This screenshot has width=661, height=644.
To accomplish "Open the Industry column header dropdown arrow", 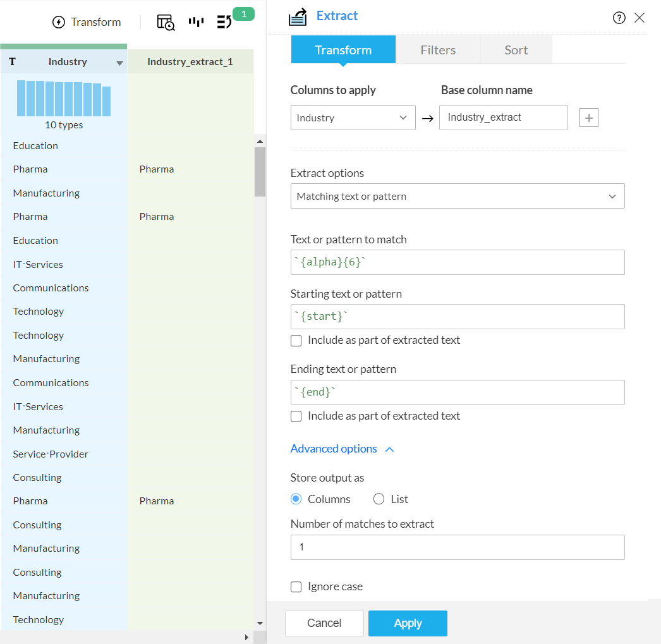I will pos(119,63).
